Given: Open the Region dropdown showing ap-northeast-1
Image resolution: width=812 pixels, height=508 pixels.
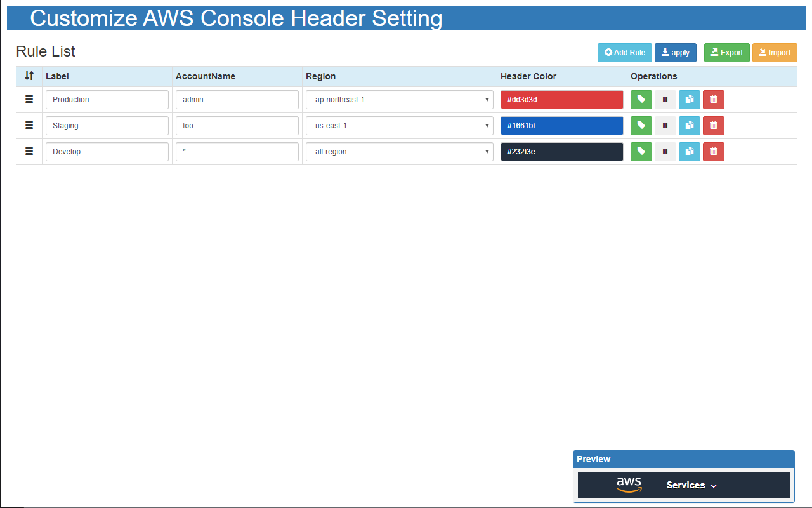Looking at the screenshot, I should [x=399, y=100].
